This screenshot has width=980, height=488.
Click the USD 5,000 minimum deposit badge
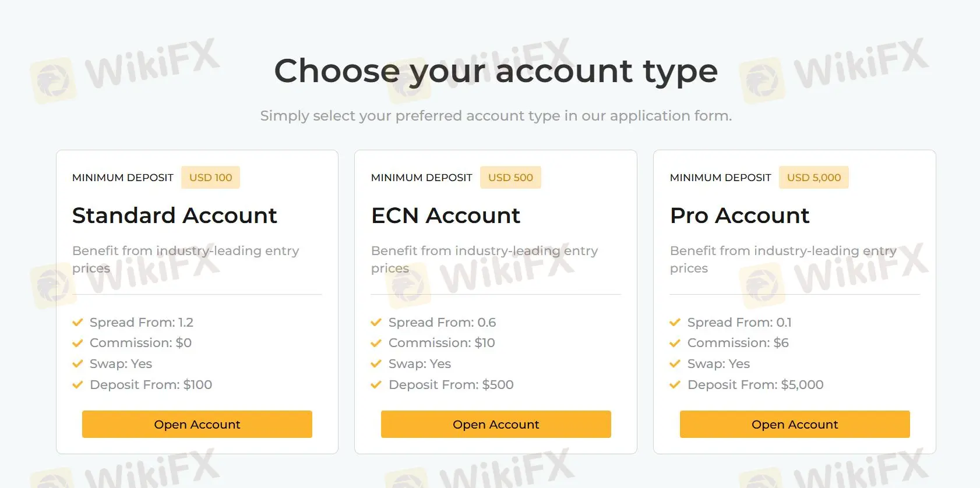tap(813, 178)
